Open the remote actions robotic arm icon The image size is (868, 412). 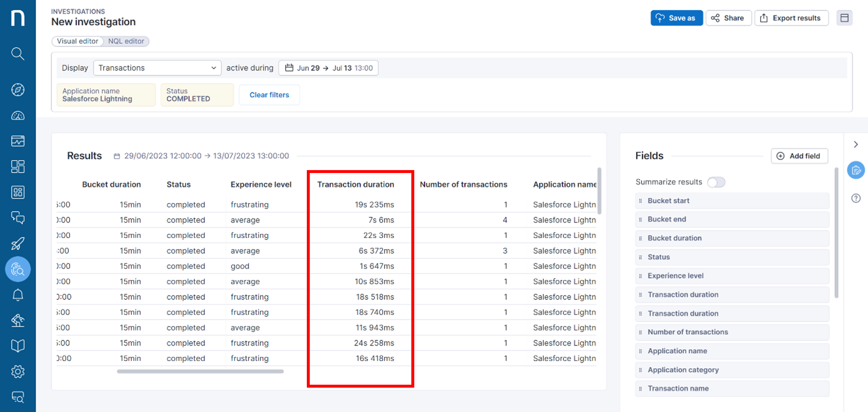pos(18,320)
